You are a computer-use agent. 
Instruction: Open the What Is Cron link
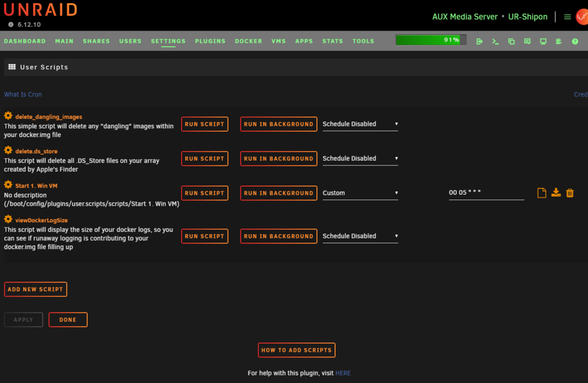pyautogui.click(x=23, y=95)
